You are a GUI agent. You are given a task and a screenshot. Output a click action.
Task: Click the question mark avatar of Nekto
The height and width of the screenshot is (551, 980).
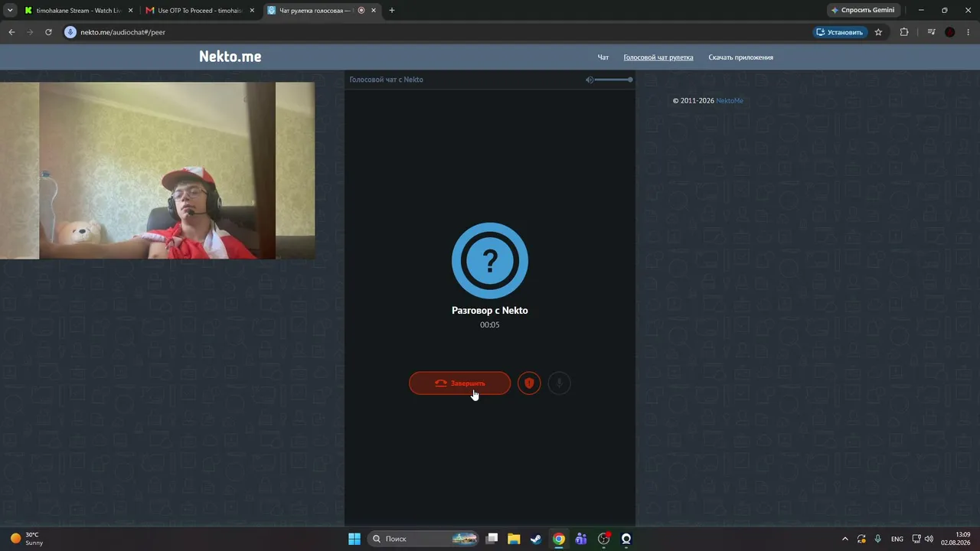point(490,261)
